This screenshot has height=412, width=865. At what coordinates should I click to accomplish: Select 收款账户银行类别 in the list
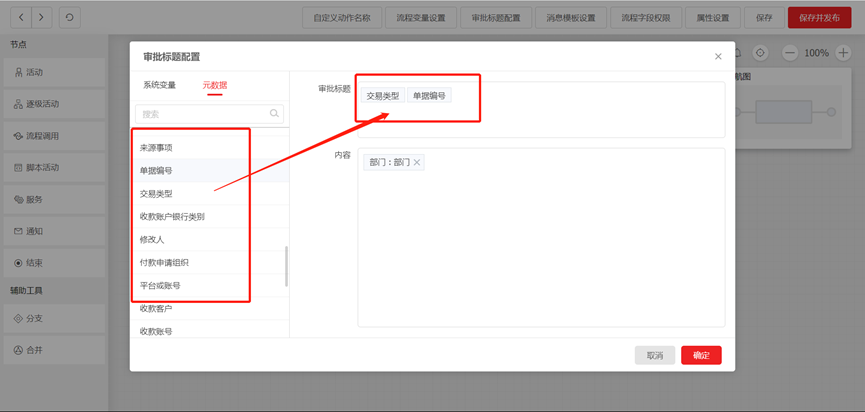[x=172, y=216]
